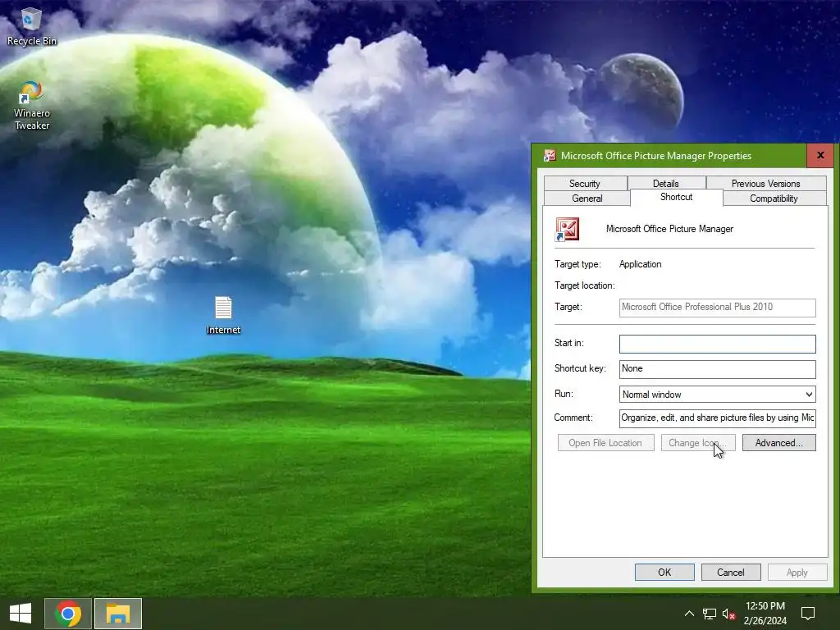
Task: Click the Change Icon button
Action: pos(698,443)
